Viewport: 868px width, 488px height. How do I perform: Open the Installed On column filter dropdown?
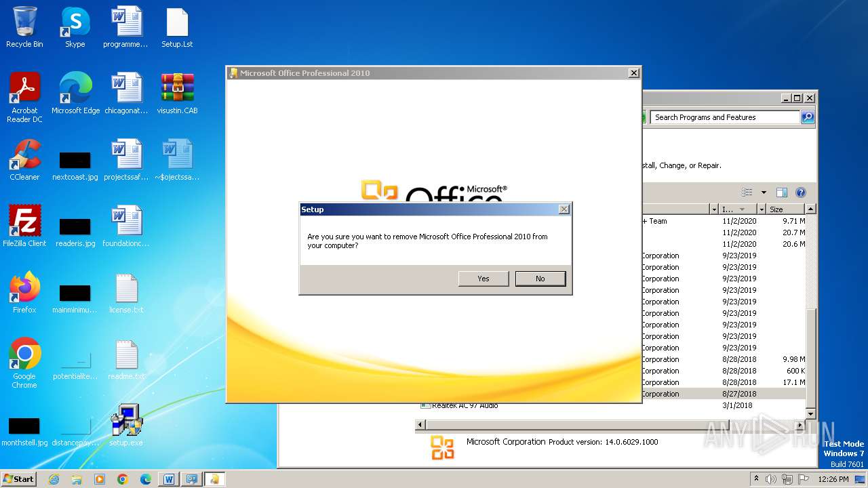click(x=761, y=209)
